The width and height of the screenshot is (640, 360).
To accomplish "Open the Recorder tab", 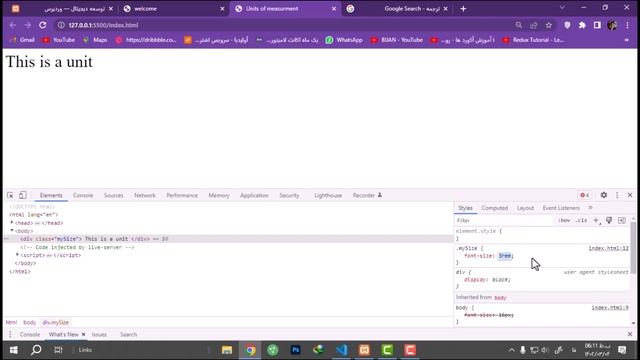I will pos(367,196).
